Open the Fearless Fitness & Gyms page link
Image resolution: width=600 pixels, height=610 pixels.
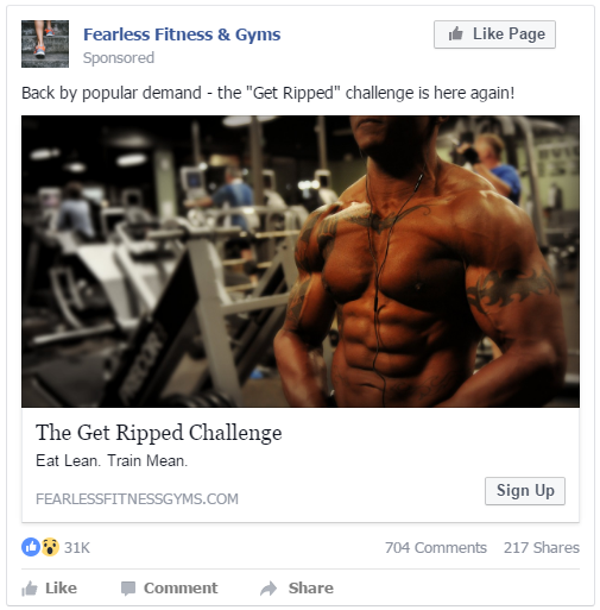[182, 35]
